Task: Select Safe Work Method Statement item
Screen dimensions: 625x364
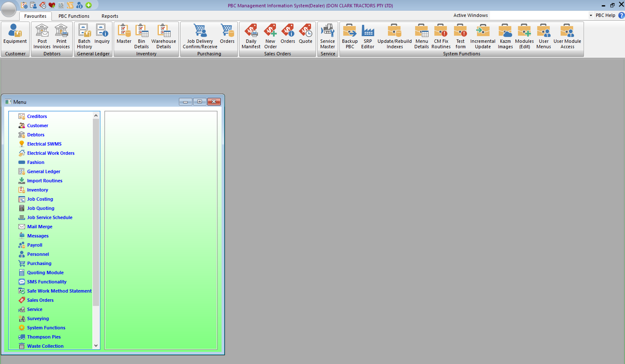Action: [x=59, y=291]
